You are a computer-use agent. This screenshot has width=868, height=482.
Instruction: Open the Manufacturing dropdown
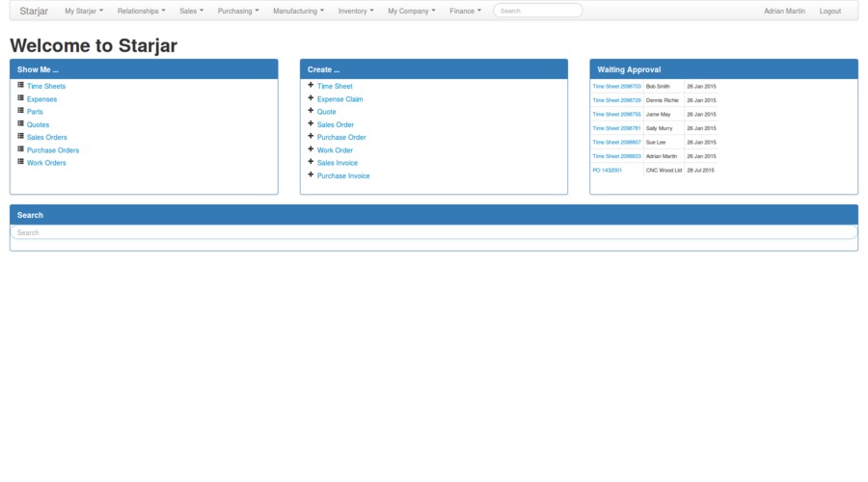click(298, 11)
